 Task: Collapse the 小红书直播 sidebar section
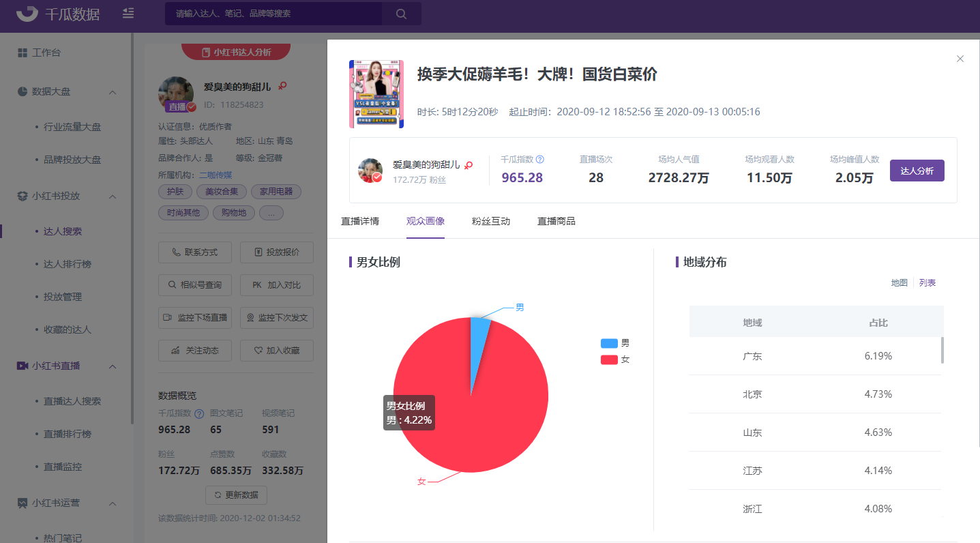(113, 366)
